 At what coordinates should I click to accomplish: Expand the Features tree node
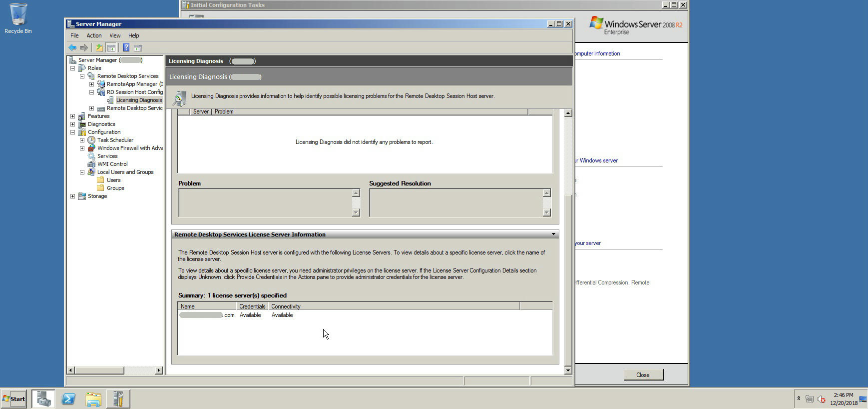(x=73, y=116)
